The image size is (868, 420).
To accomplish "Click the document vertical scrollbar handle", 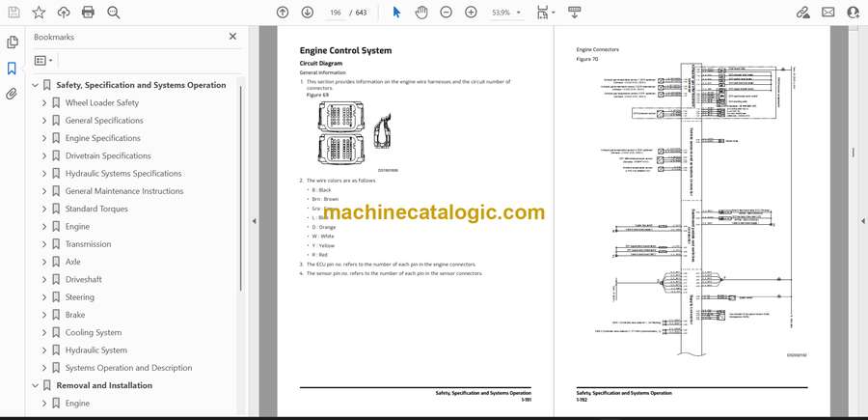I will pyautogui.click(x=853, y=153).
